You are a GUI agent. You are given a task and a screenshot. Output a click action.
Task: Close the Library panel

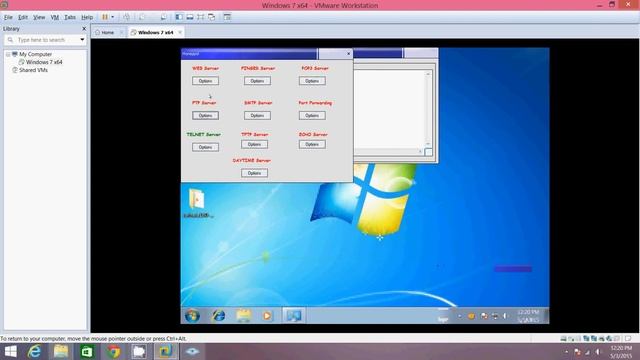click(x=84, y=29)
